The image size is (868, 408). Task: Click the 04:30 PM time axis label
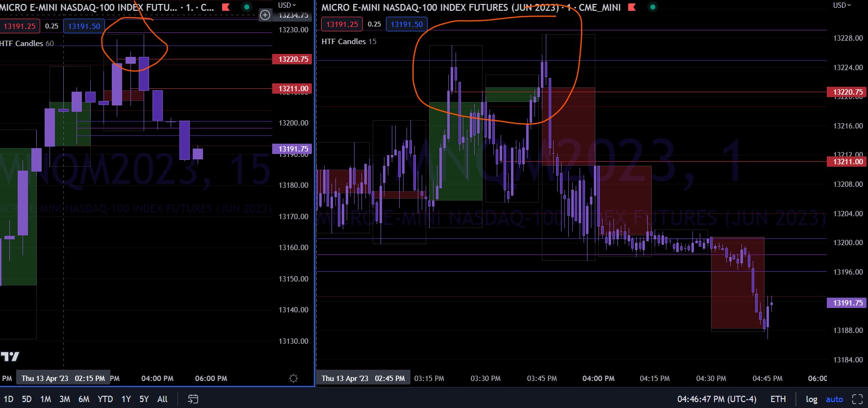click(711, 379)
